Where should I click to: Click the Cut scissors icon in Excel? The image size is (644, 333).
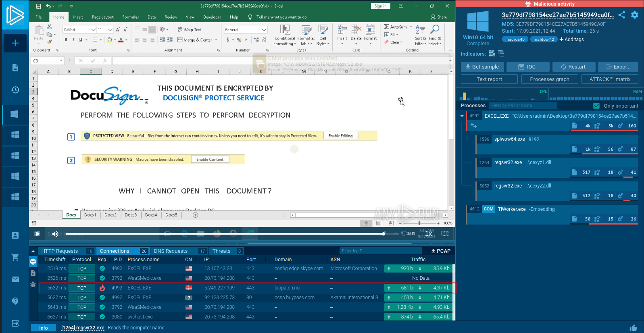tap(49, 27)
